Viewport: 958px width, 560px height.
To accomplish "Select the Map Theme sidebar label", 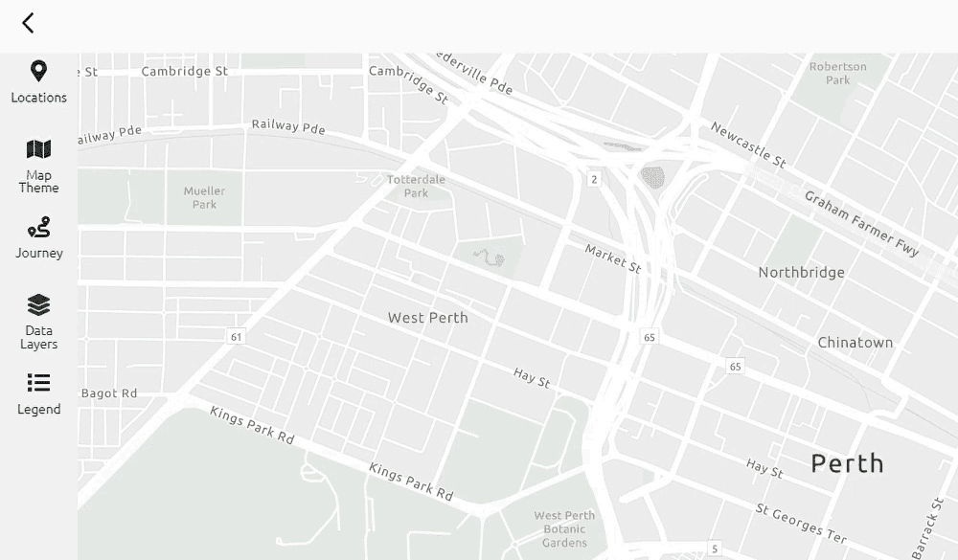I will pos(38,181).
